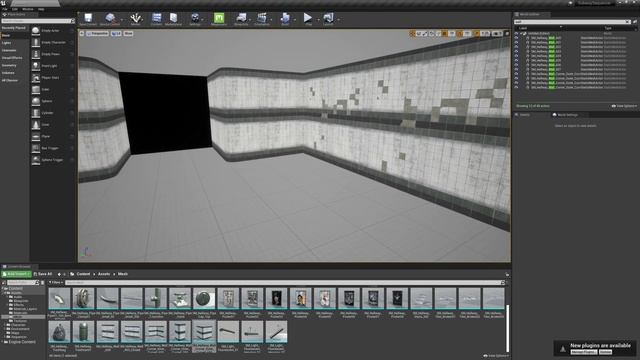Open the Help menu

(41, 9)
